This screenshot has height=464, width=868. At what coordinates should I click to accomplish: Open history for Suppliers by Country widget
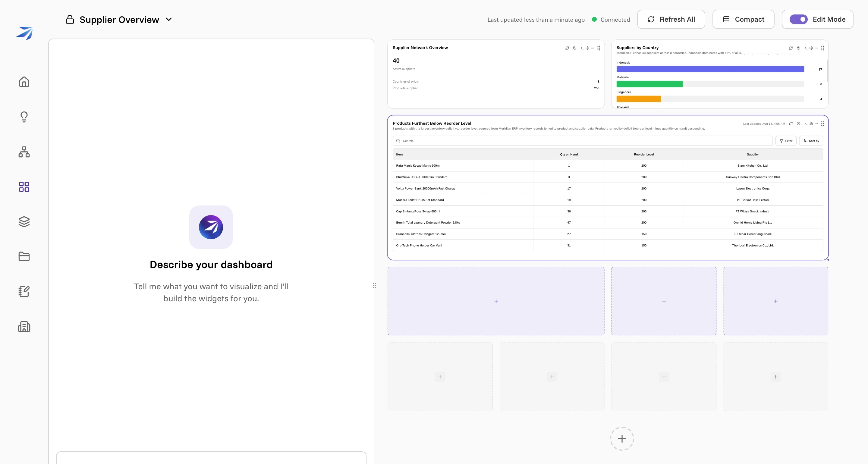(798, 48)
